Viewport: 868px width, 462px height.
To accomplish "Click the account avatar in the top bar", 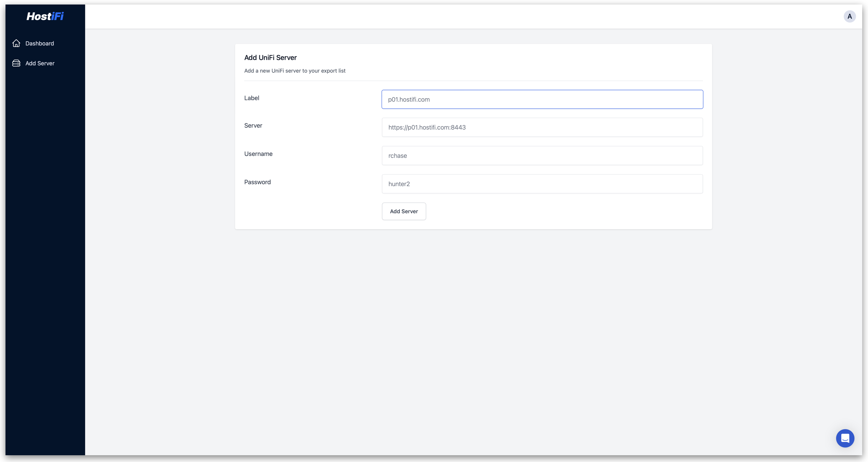I will tap(850, 16).
